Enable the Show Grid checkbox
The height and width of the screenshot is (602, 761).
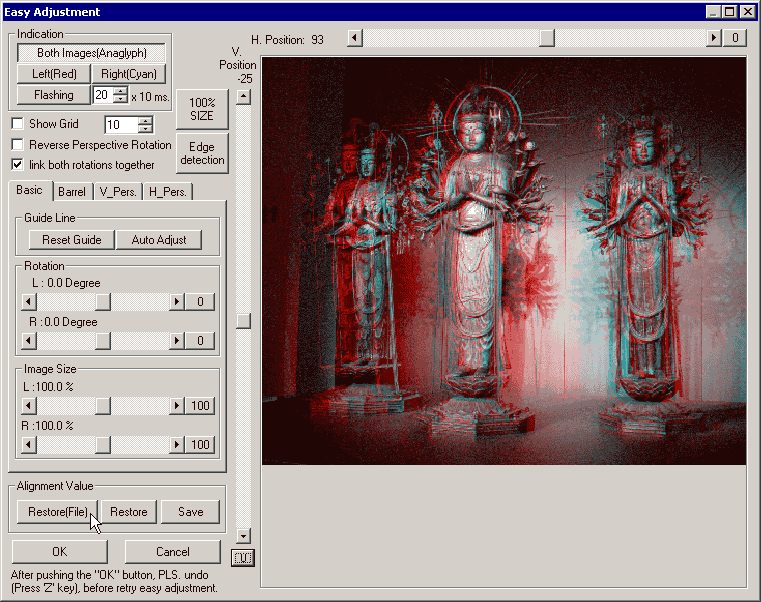[17, 124]
